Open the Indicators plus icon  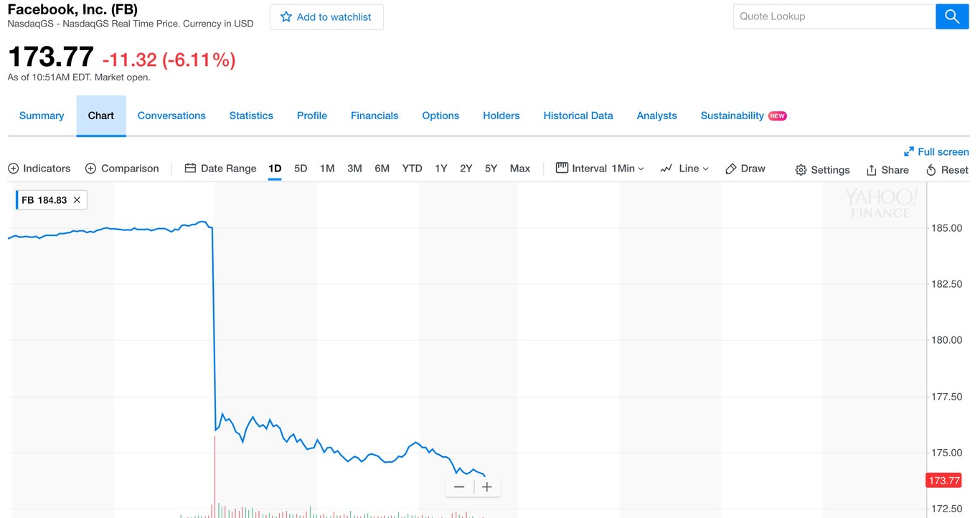[13, 169]
